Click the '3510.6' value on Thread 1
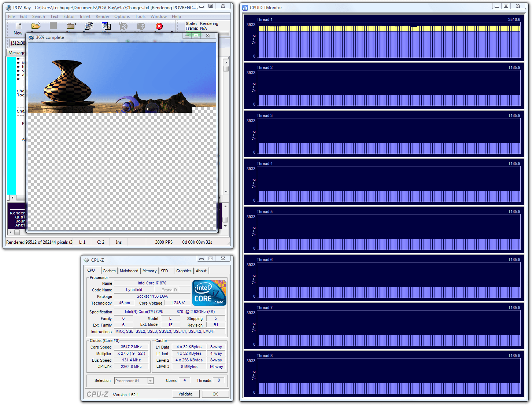 514,19
